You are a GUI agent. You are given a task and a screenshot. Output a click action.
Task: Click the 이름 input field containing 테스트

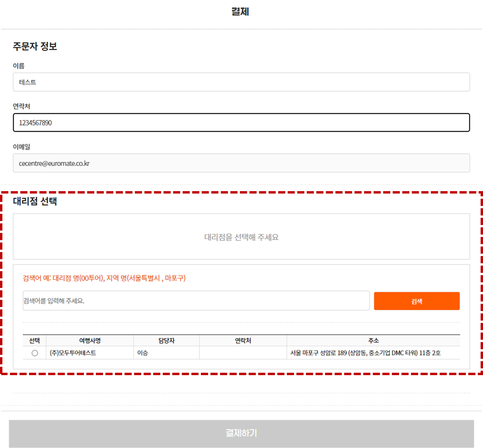tap(241, 82)
